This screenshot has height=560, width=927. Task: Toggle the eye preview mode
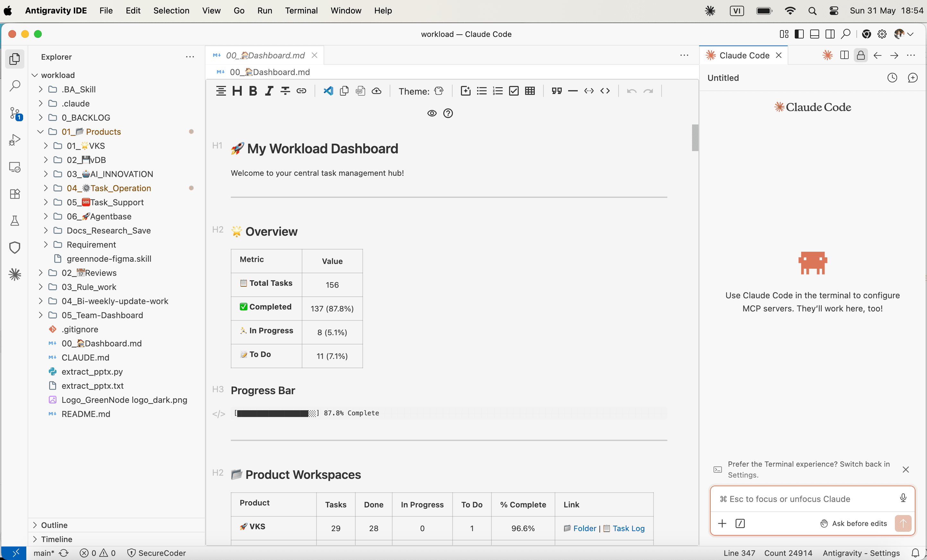pos(432,113)
